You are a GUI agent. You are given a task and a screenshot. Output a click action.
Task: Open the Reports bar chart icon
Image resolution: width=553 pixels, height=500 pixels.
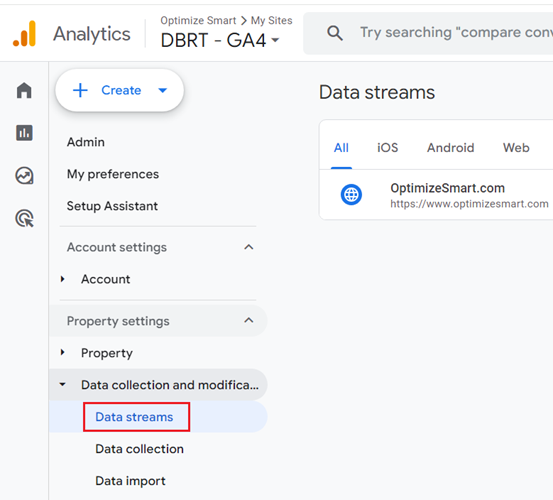[24, 133]
